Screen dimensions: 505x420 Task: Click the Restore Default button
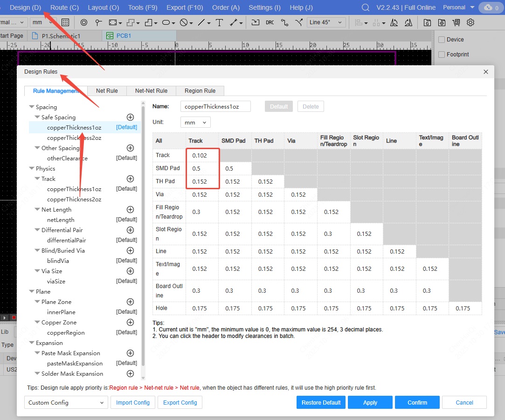tap(321, 403)
